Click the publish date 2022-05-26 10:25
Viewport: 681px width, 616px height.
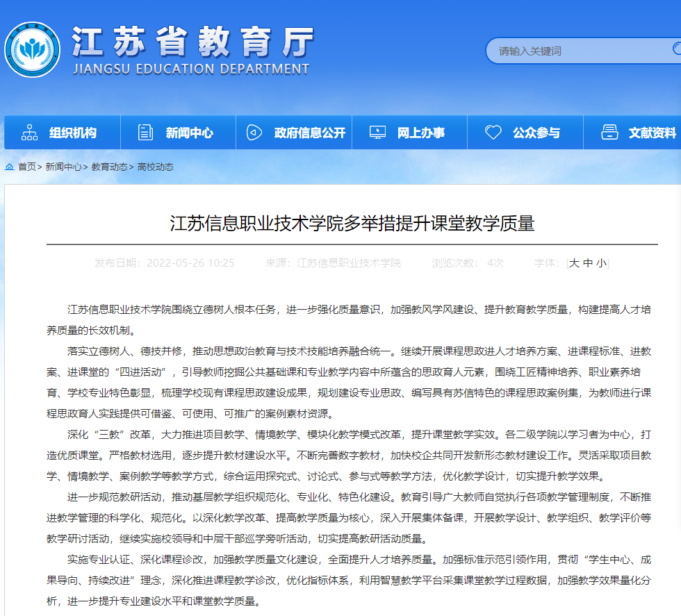coord(190,263)
